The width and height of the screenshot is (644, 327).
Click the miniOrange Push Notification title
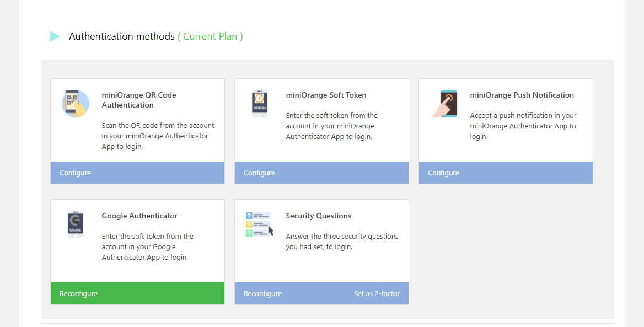click(x=522, y=95)
